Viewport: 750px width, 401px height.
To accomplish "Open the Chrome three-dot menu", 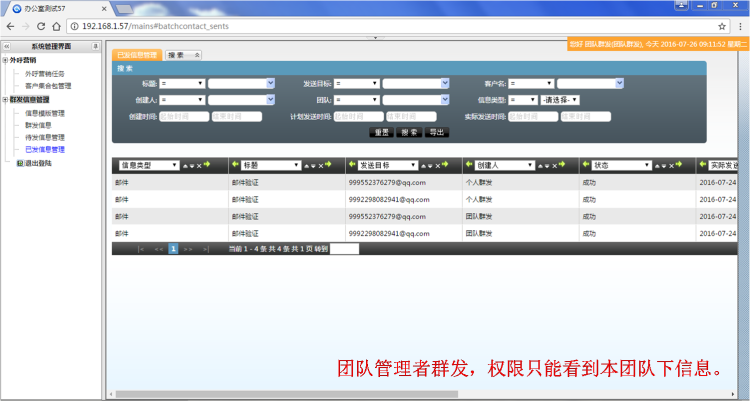I will [739, 26].
